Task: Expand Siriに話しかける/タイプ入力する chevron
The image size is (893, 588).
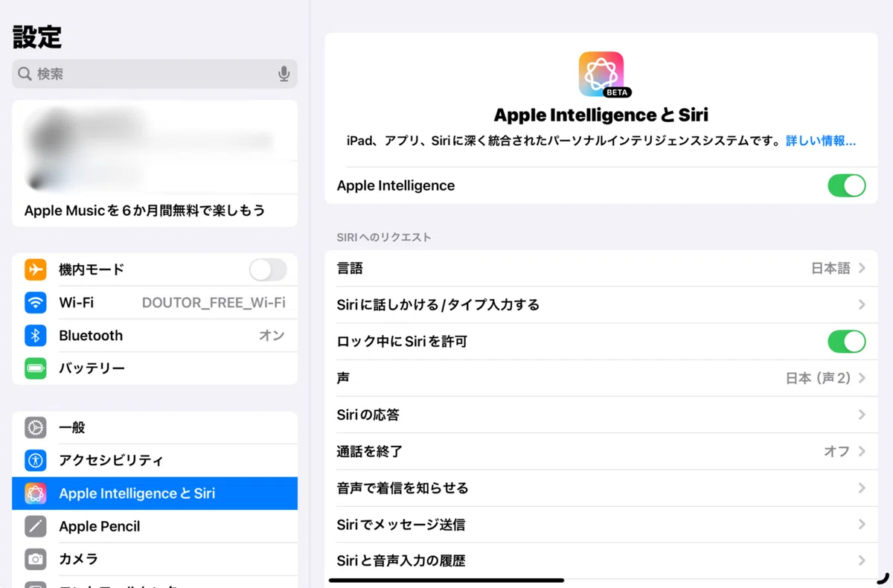Action: (862, 304)
